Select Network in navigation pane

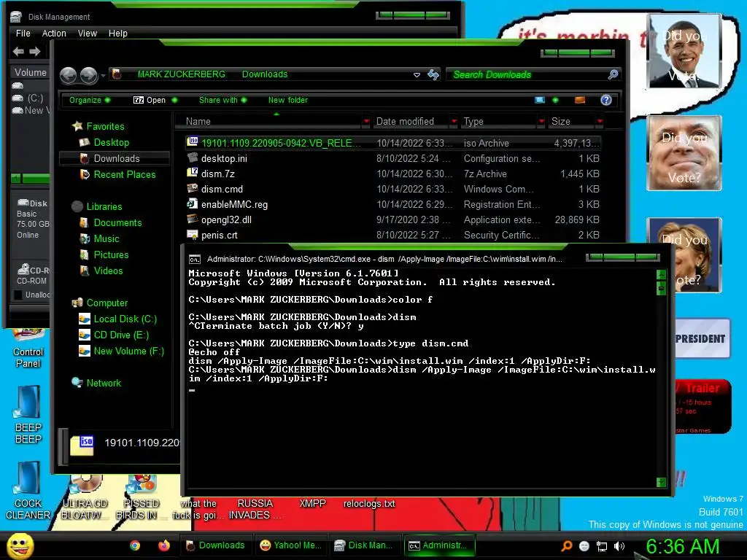click(104, 384)
